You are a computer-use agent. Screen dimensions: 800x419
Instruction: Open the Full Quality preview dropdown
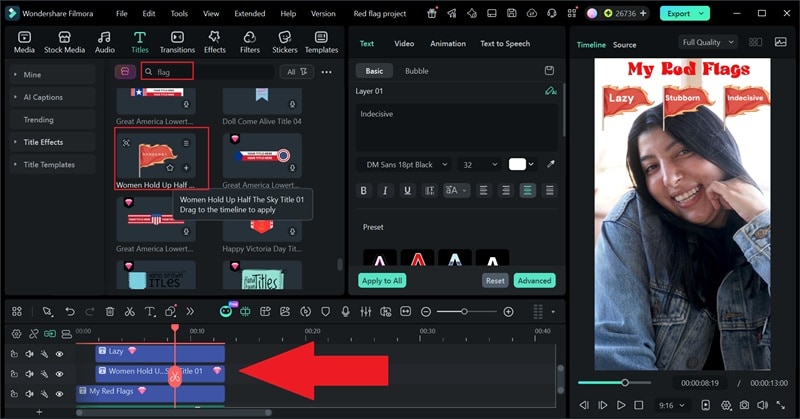coord(708,42)
